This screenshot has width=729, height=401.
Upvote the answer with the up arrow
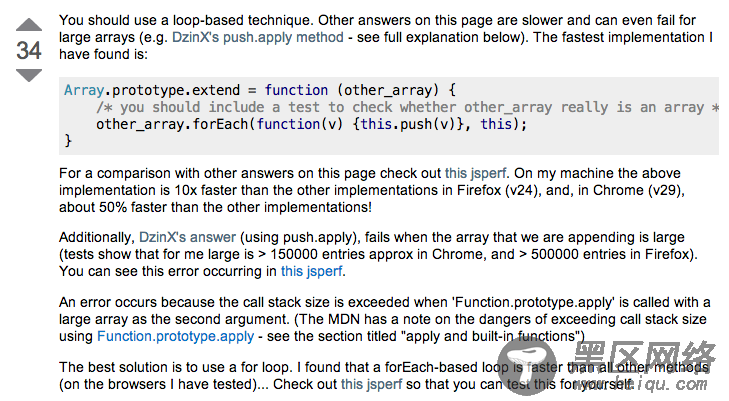[29, 25]
